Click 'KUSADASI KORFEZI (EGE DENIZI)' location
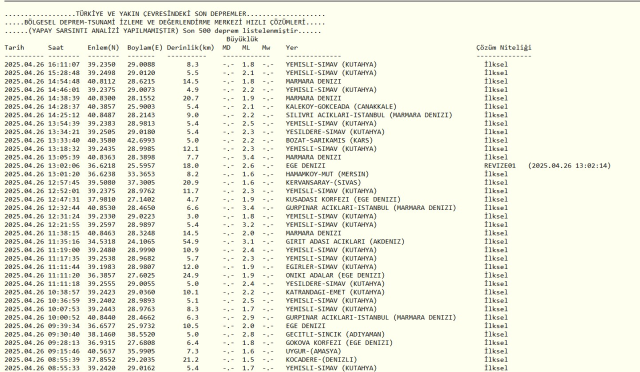The height and width of the screenshot is (372, 640). [x=343, y=200]
